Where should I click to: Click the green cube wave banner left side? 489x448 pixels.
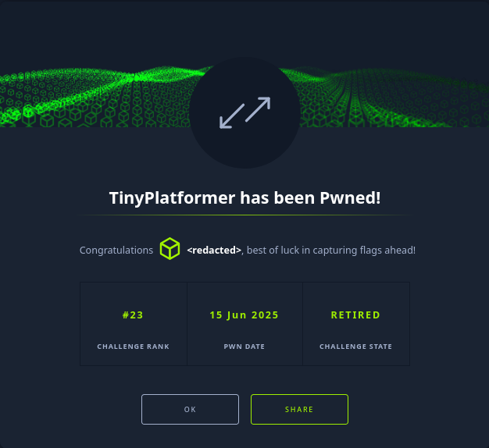(94, 97)
